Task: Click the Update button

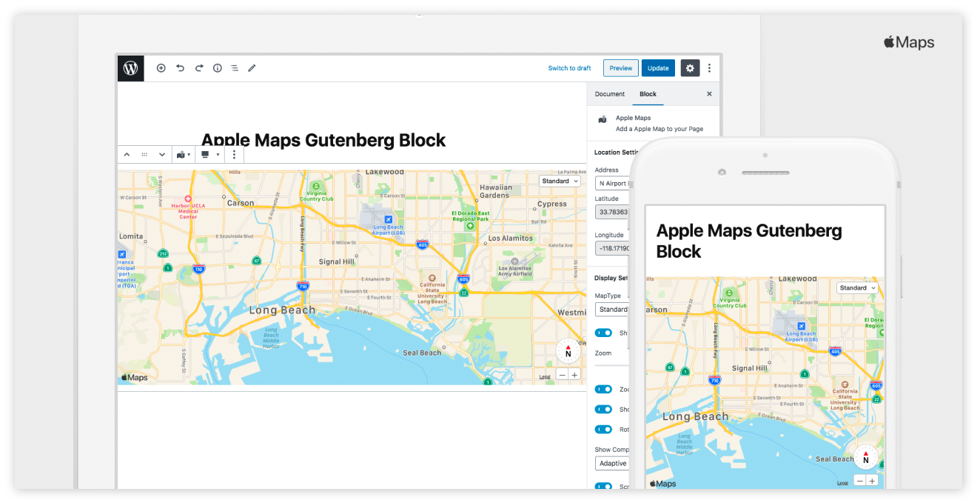Action: [658, 68]
